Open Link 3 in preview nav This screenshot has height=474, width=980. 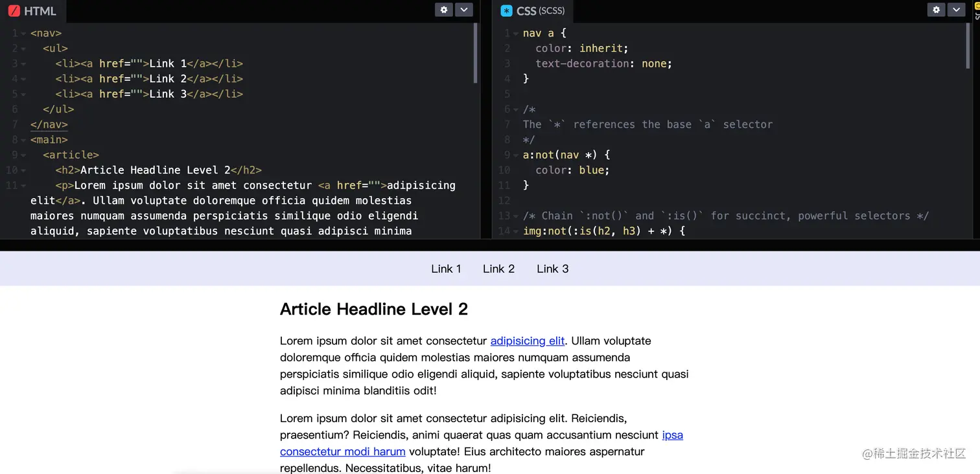552,269
